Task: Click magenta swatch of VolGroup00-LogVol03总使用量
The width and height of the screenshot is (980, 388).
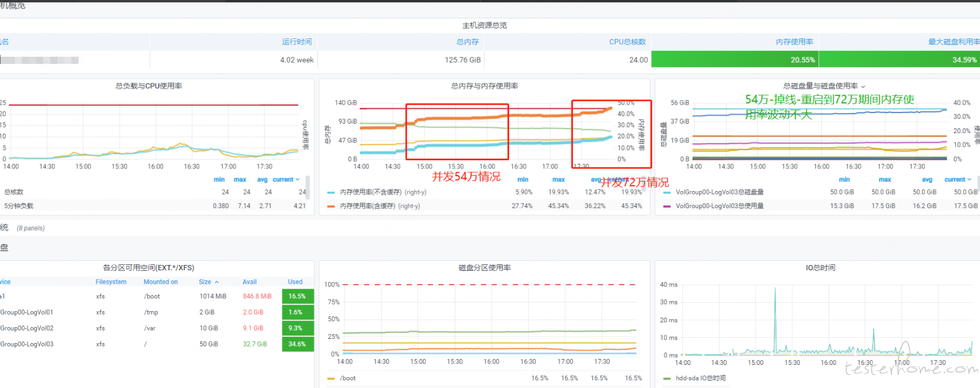Action: [x=667, y=206]
